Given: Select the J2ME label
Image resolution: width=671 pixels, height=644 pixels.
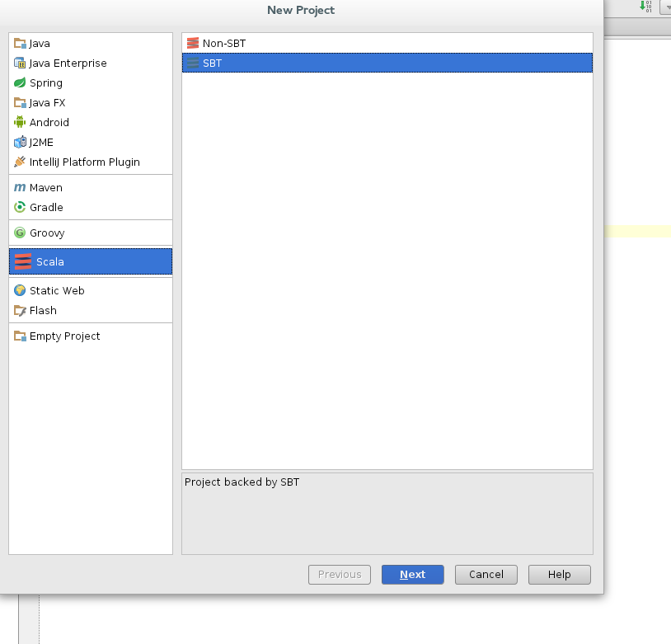Looking at the screenshot, I should (x=41, y=142).
